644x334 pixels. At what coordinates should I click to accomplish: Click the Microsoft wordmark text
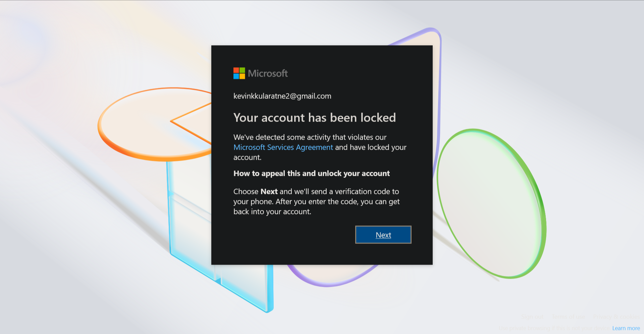click(x=268, y=73)
